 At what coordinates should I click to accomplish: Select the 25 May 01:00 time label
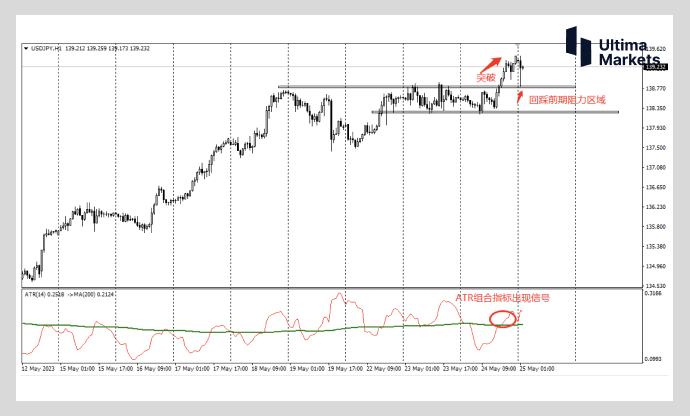536,369
